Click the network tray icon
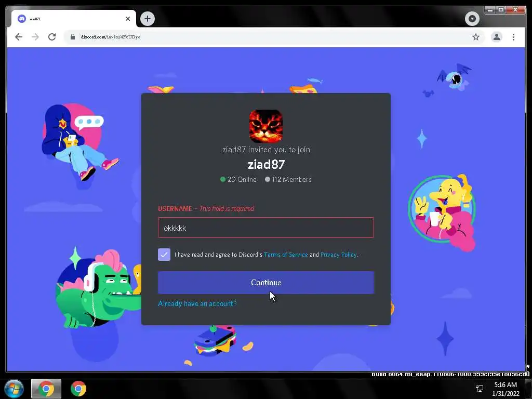 click(480, 389)
